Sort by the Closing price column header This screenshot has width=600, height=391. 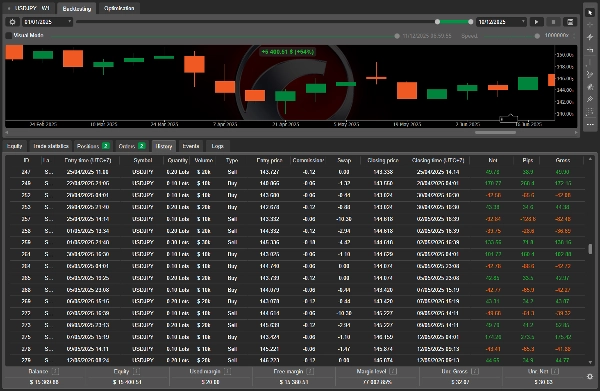click(383, 160)
